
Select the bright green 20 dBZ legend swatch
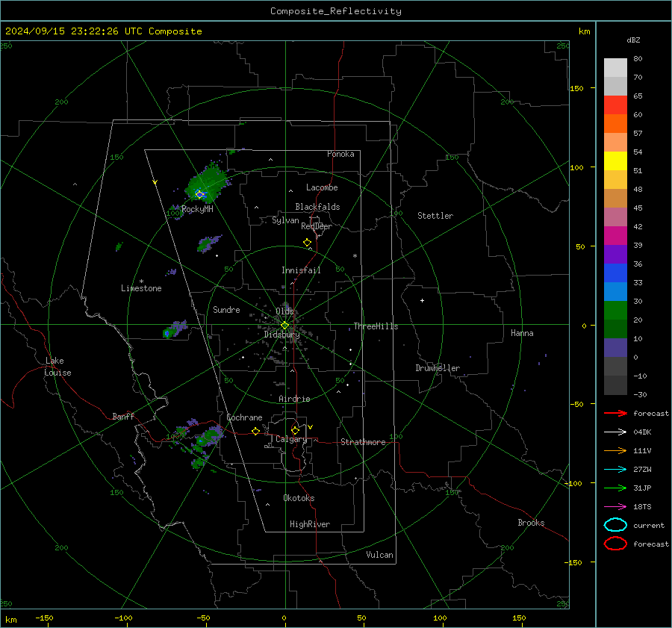[x=615, y=311]
